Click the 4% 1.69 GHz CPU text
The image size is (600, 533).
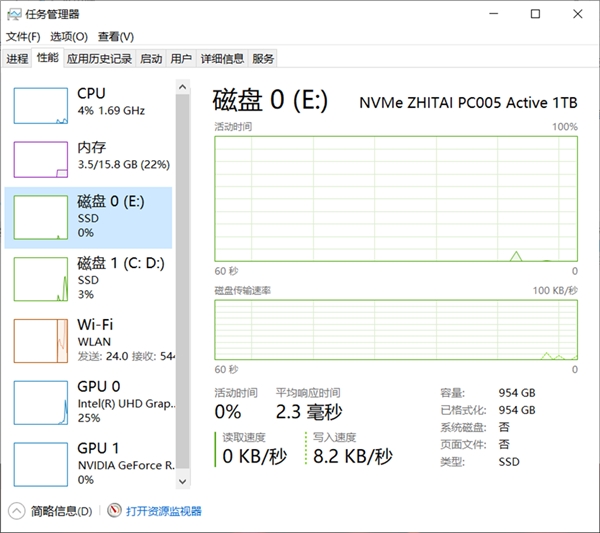pos(111,111)
